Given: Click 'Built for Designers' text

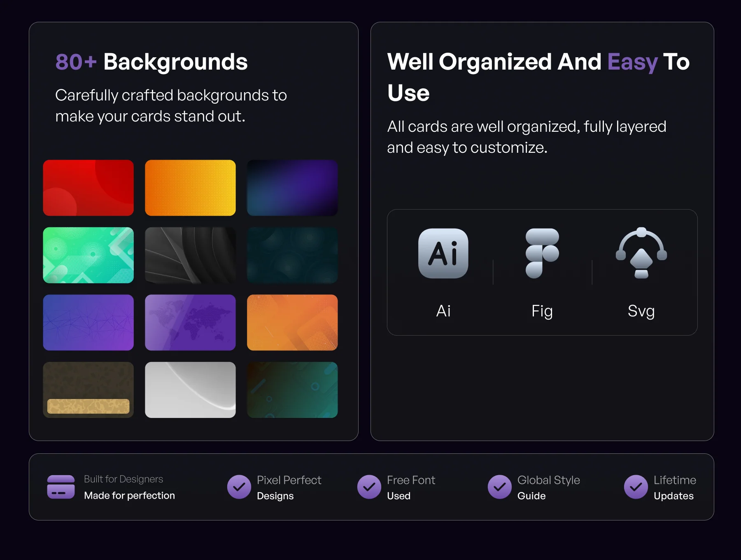Looking at the screenshot, I should pyautogui.click(x=123, y=479).
